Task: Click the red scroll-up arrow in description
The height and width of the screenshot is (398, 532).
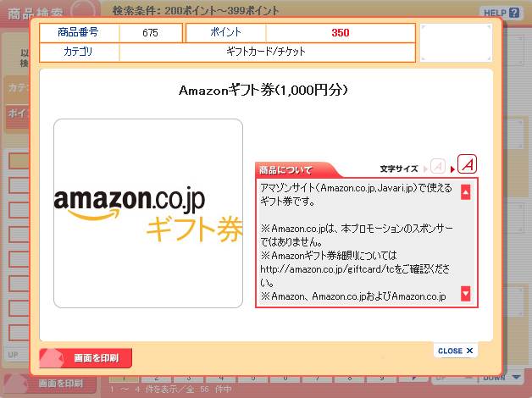Action: click(466, 192)
